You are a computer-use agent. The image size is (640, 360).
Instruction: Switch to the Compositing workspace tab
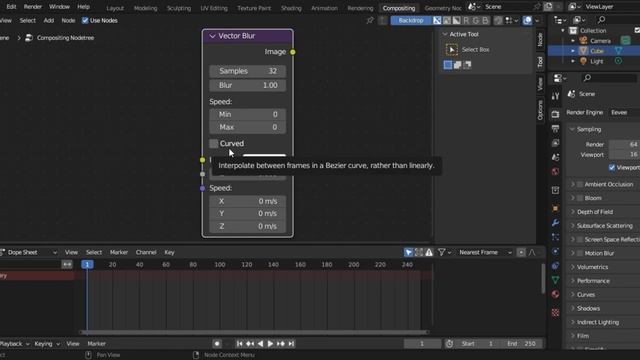399,8
